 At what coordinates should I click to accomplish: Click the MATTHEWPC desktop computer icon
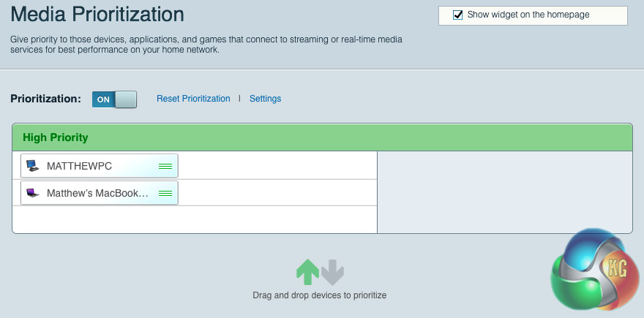[32, 166]
